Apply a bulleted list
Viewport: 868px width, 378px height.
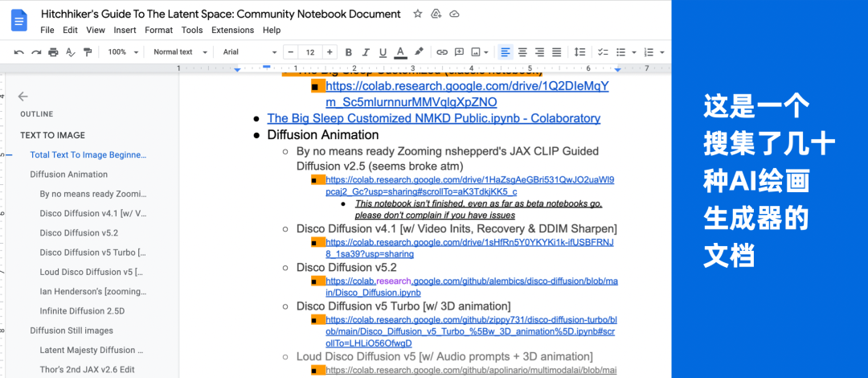(x=620, y=52)
